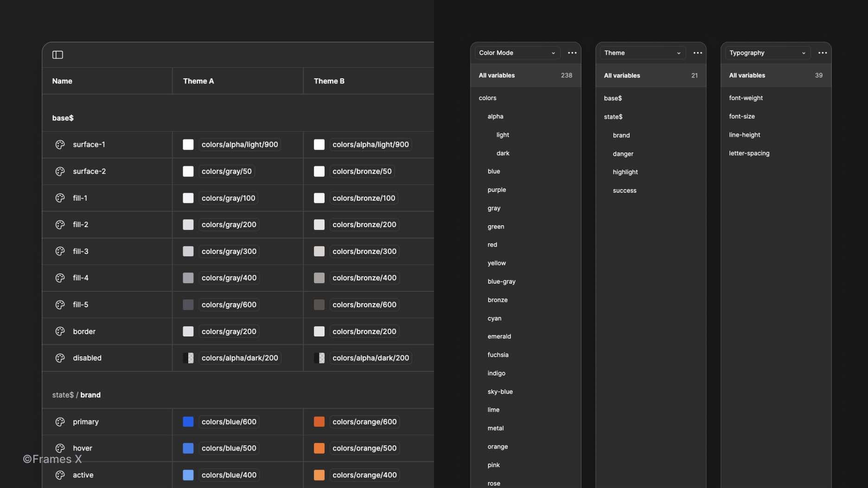Collapse the left sidebar panel
The width and height of the screenshot is (868, 488).
coord(57,55)
